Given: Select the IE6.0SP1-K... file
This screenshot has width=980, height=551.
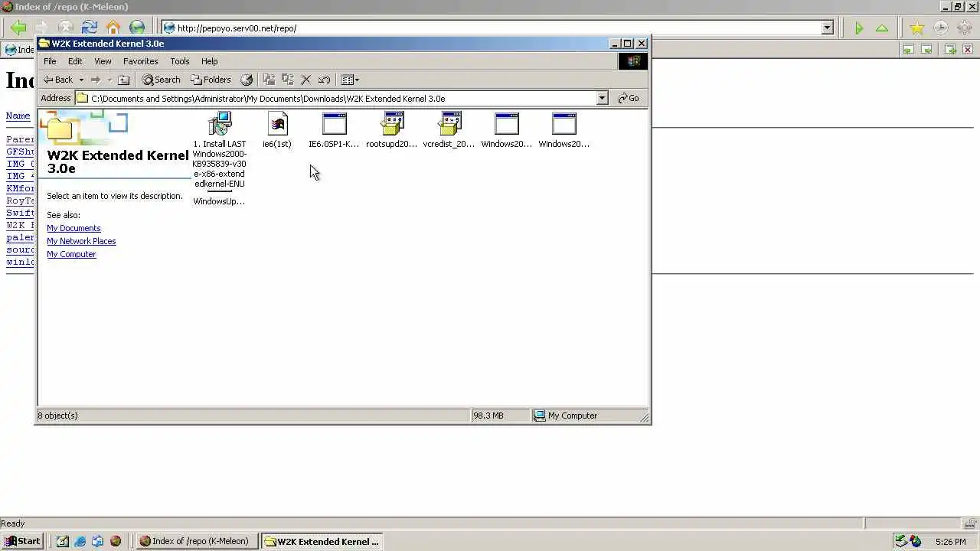Looking at the screenshot, I should click(334, 130).
